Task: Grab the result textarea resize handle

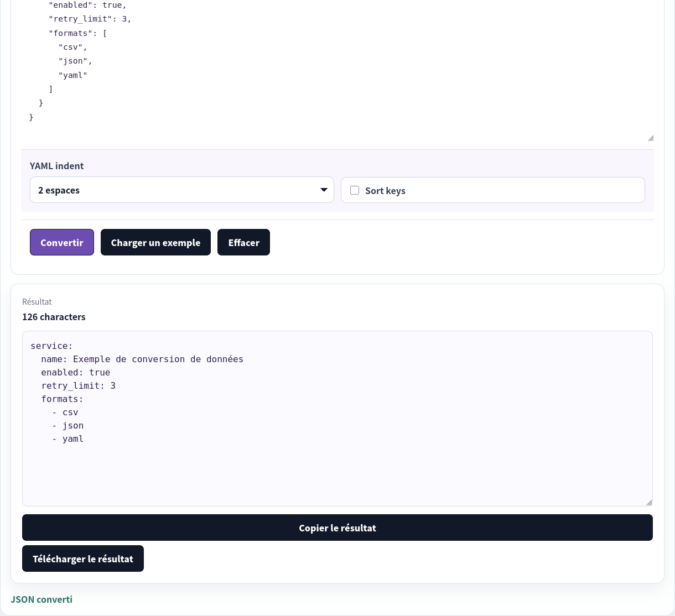Action: coord(649,503)
